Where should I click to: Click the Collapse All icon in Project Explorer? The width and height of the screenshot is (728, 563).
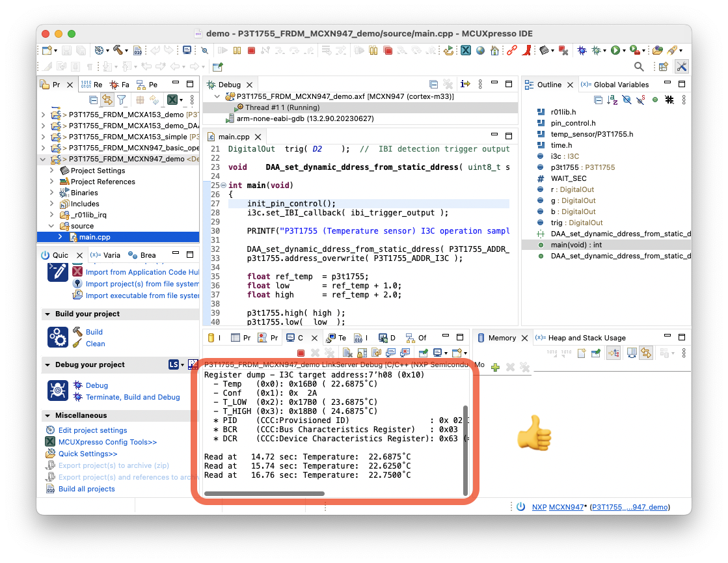click(94, 100)
